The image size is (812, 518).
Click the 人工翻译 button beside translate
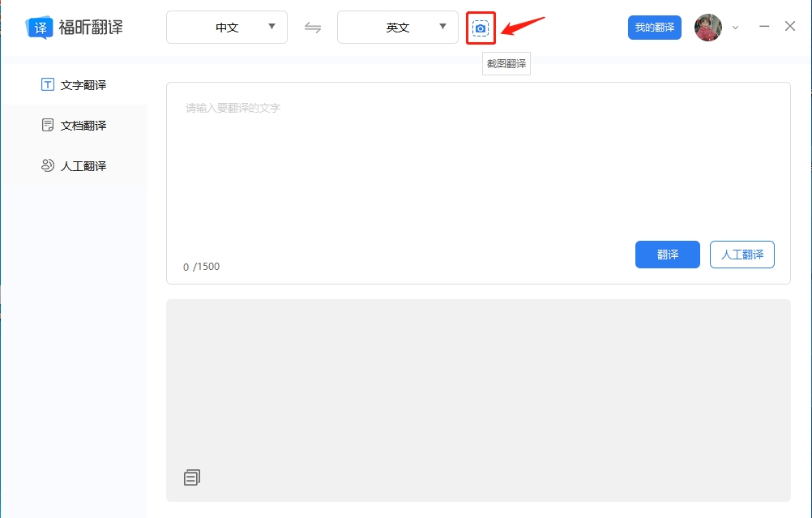(741, 255)
